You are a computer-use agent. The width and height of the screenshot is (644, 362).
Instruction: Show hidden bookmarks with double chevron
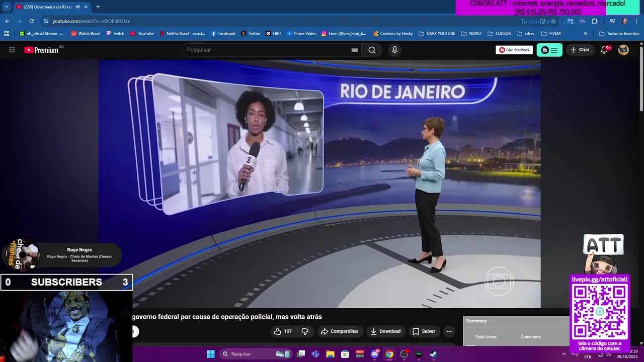point(585,34)
